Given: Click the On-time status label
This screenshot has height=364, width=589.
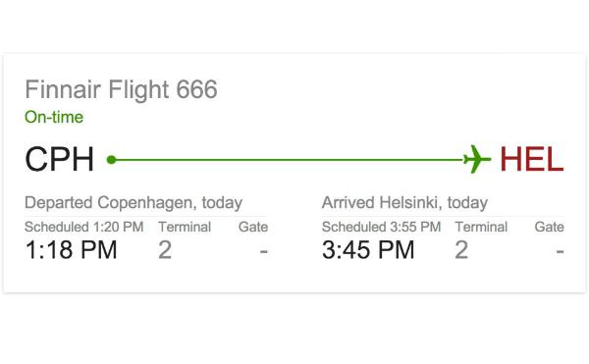Looking at the screenshot, I should tap(54, 117).
